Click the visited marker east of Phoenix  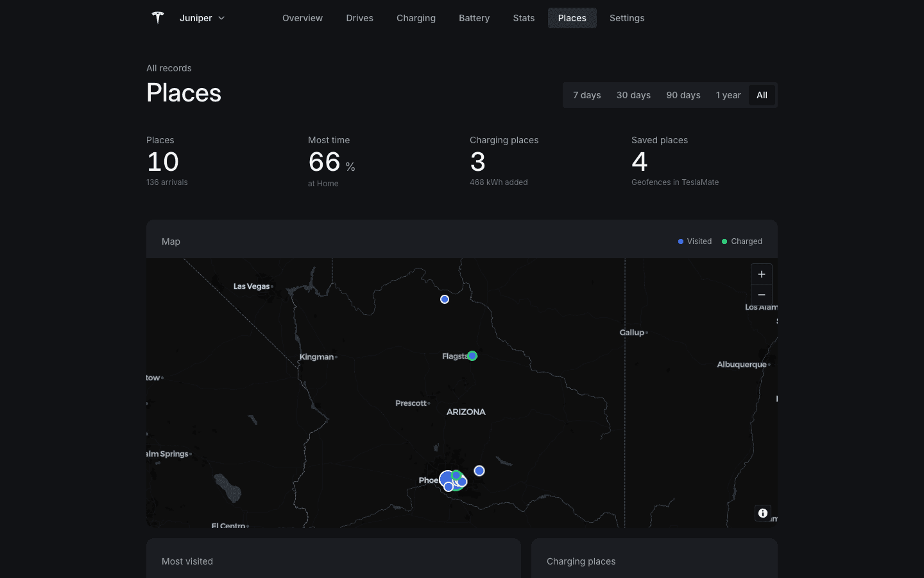(479, 471)
